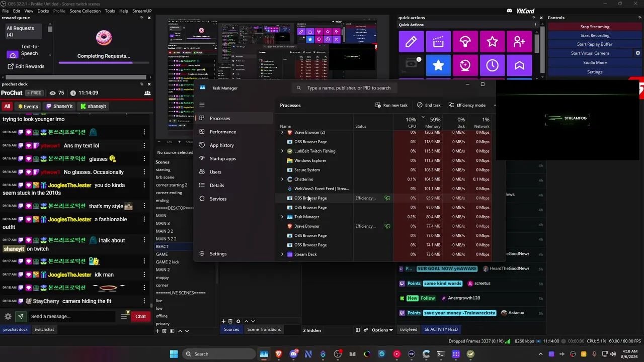Viewport: 644px width, 362px height.
Task: Open the Scene Collection menu
Action: click(x=85, y=11)
